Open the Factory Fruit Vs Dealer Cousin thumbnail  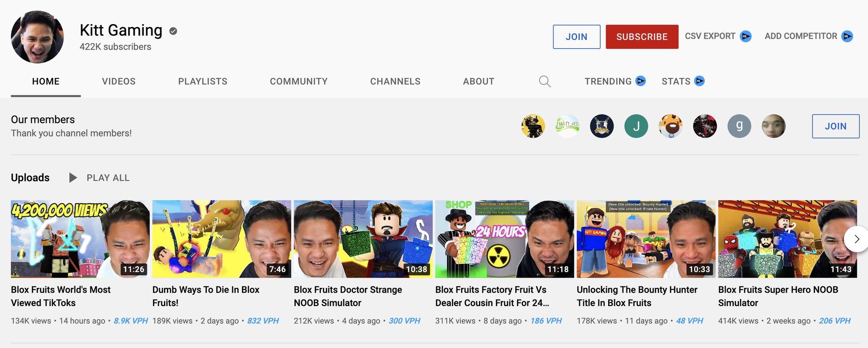[x=504, y=239]
